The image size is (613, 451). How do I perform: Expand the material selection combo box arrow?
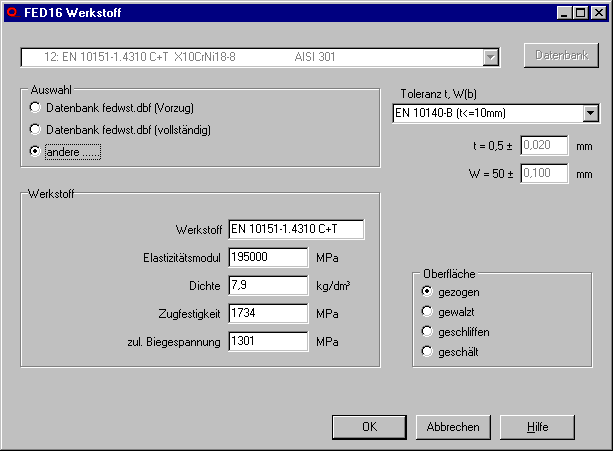pyautogui.click(x=490, y=58)
